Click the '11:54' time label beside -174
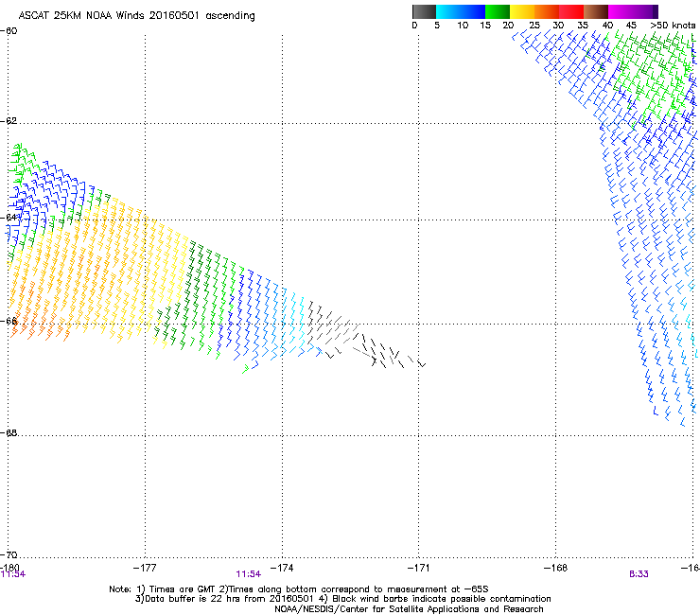The height and width of the screenshot is (615, 700). pyautogui.click(x=249, y=574)
